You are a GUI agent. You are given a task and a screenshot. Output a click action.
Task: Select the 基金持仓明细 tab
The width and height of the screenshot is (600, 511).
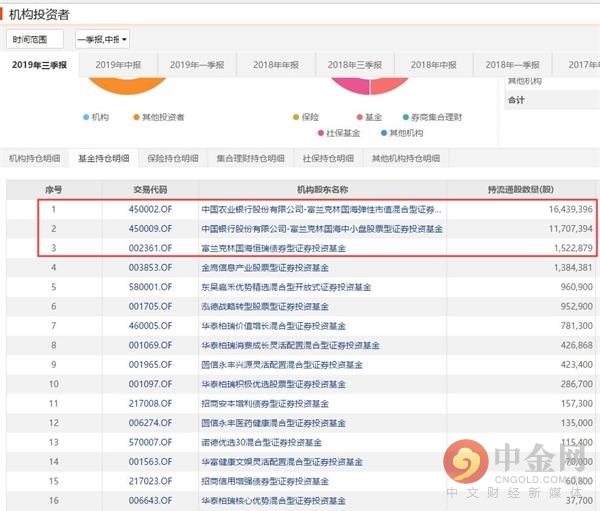tap(104, 158)
